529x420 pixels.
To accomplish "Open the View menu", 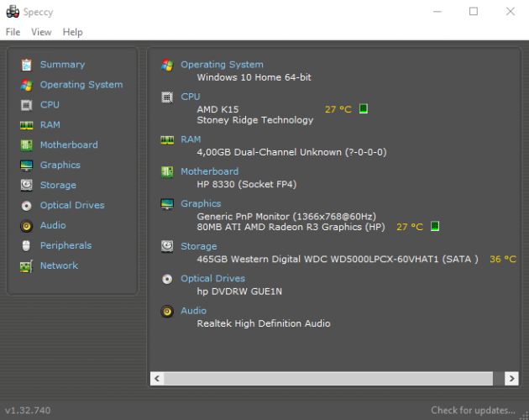I will pos(41,32).
